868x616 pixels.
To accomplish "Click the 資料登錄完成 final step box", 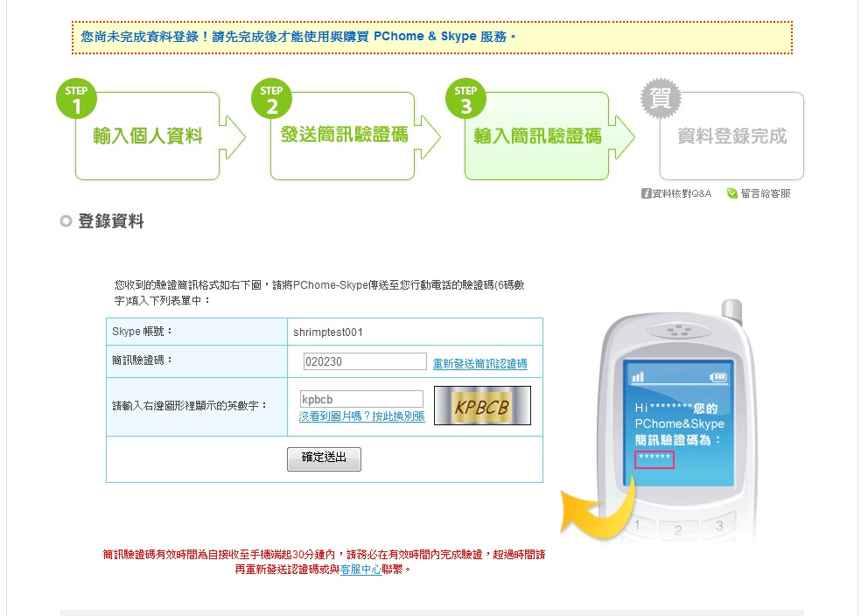I will point(731,136).
